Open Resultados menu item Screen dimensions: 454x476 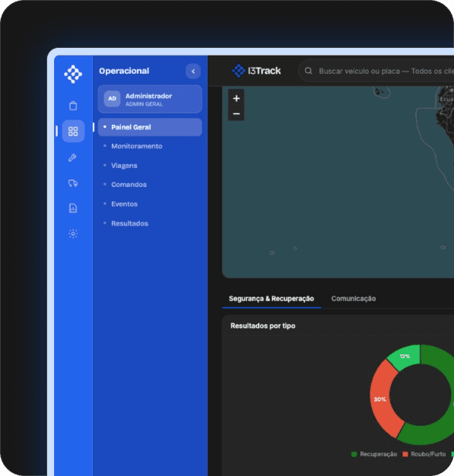pos(130,224)
